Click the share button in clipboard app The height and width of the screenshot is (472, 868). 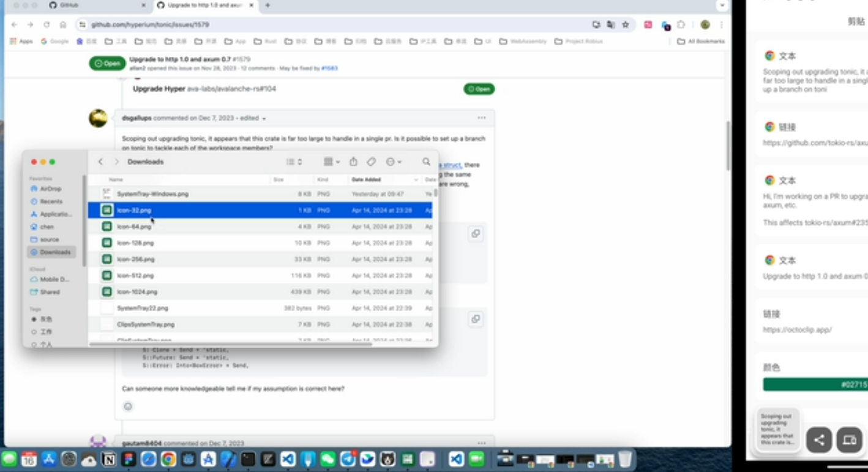coord(818,440)
